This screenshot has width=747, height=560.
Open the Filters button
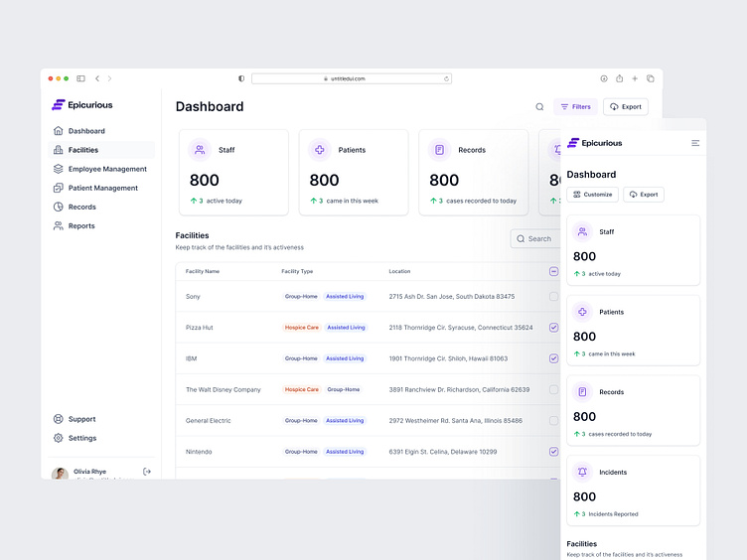(575, 106)
